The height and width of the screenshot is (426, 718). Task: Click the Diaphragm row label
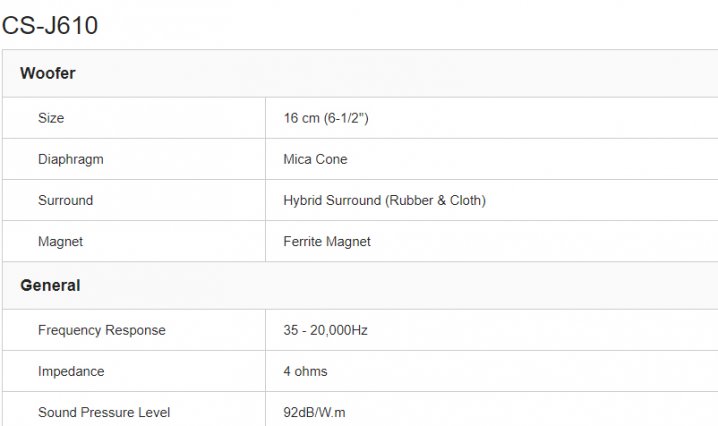tap(70, 159)
